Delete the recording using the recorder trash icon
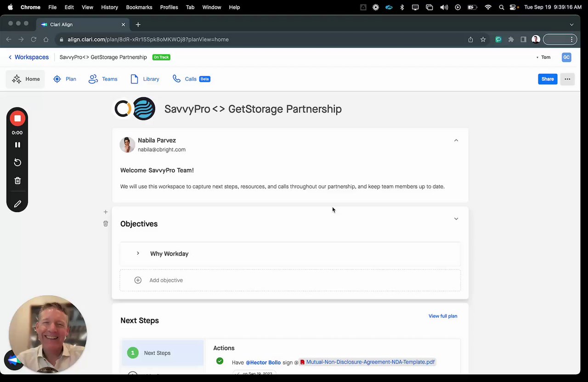This screenshot has width=588, height=382. point(17,181)
